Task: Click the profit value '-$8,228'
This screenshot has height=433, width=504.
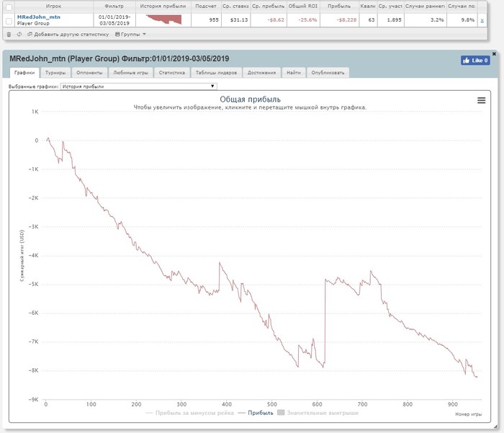Action: tap(346, 20)
